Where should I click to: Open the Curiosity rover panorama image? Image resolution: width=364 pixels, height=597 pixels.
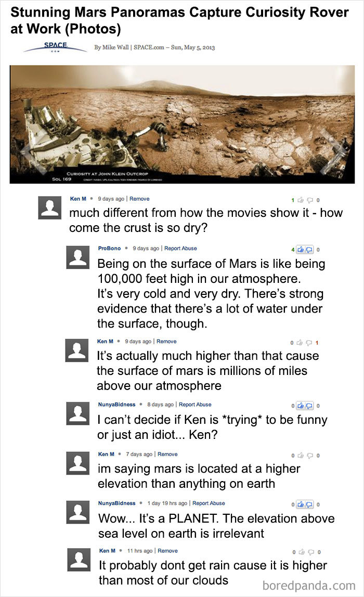pos(182,124)
